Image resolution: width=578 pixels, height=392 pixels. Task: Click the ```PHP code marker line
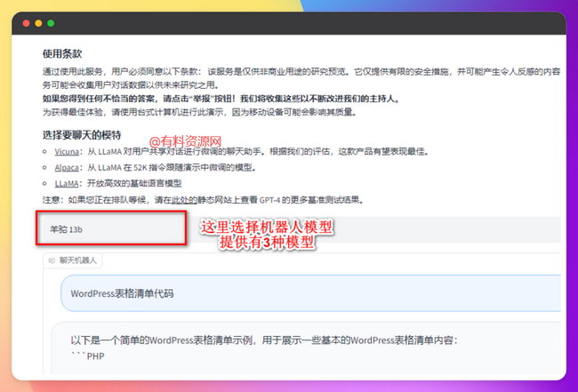pos(87,356)
